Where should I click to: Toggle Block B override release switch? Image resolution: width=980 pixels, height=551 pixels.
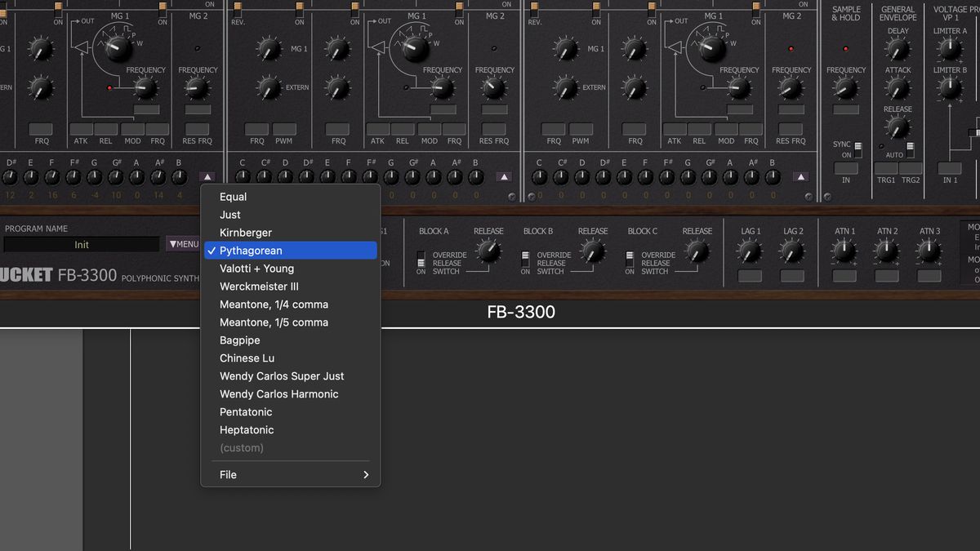526,260
